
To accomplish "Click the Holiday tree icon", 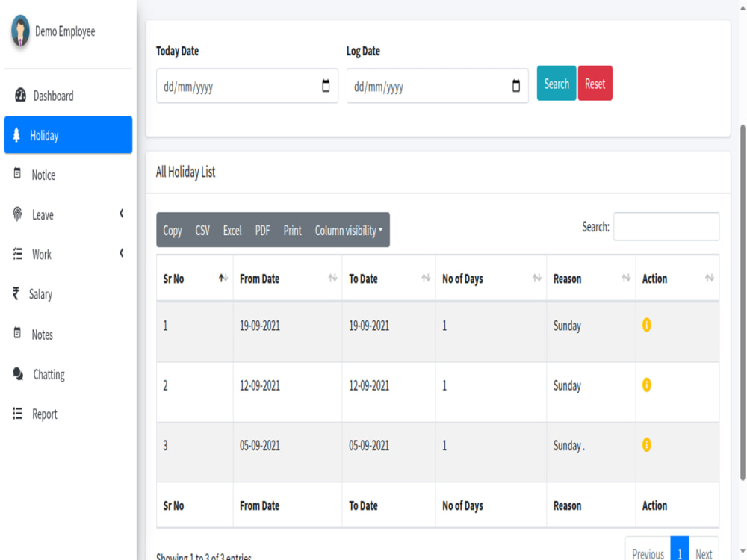I will tap(16, 135).
